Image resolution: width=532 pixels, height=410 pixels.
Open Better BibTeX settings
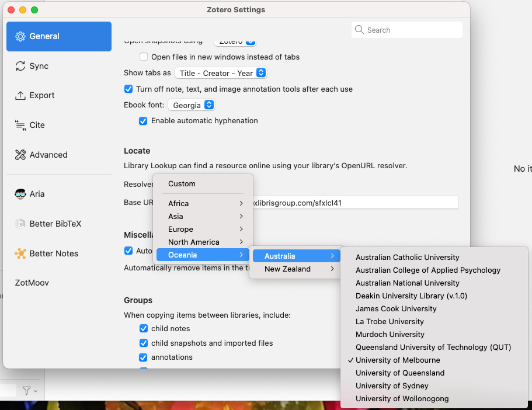[x=59, y=224]
